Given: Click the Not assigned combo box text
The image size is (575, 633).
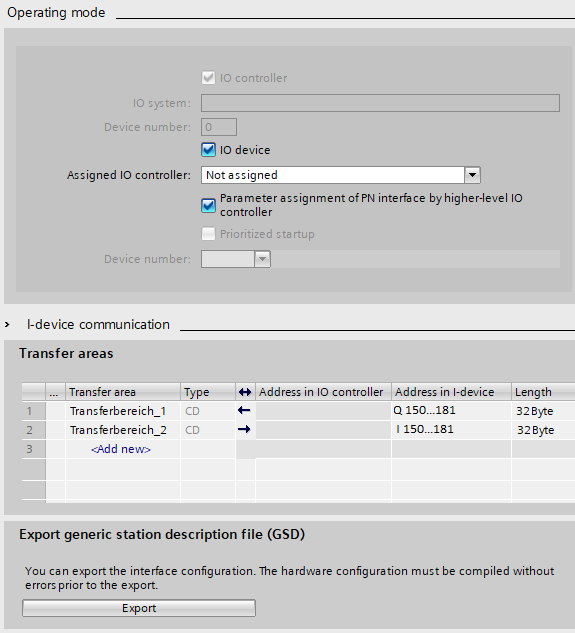Looking at the screenshot, I should pos(241,175).
